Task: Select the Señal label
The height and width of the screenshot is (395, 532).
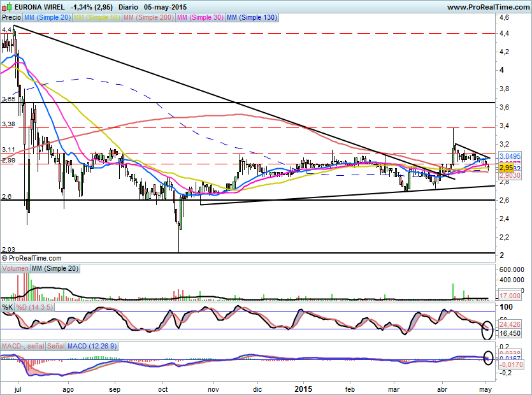Action: 55,346
